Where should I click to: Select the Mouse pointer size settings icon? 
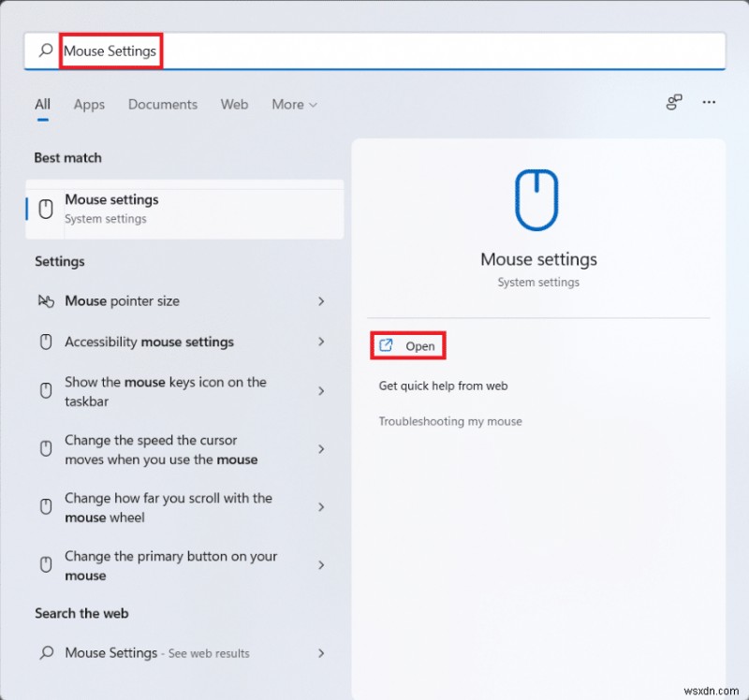coord(46,301)
